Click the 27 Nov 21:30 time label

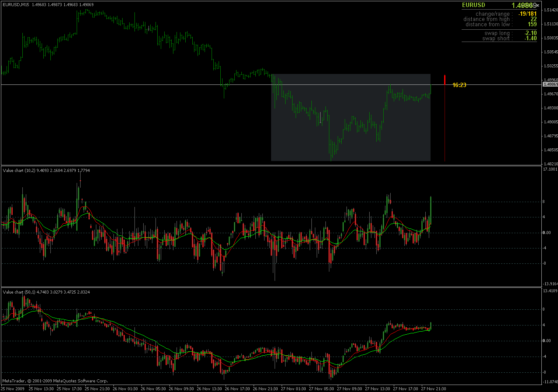click(434, 388)
